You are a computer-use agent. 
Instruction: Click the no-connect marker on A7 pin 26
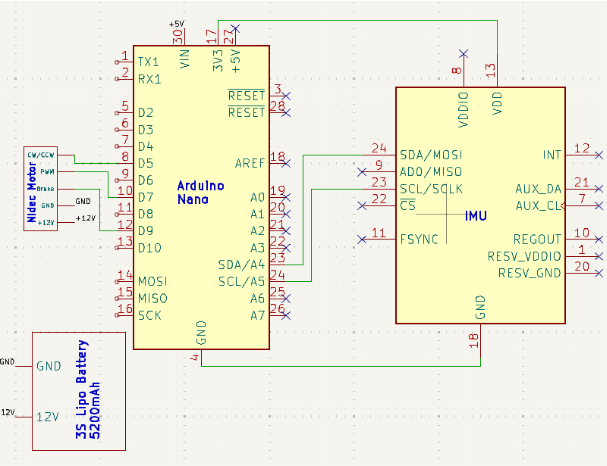point(286,316)
